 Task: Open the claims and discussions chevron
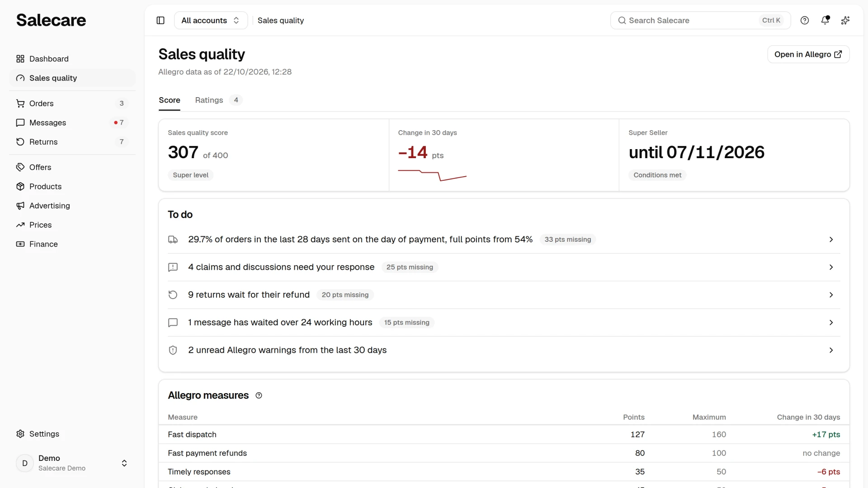pos(831,267)
